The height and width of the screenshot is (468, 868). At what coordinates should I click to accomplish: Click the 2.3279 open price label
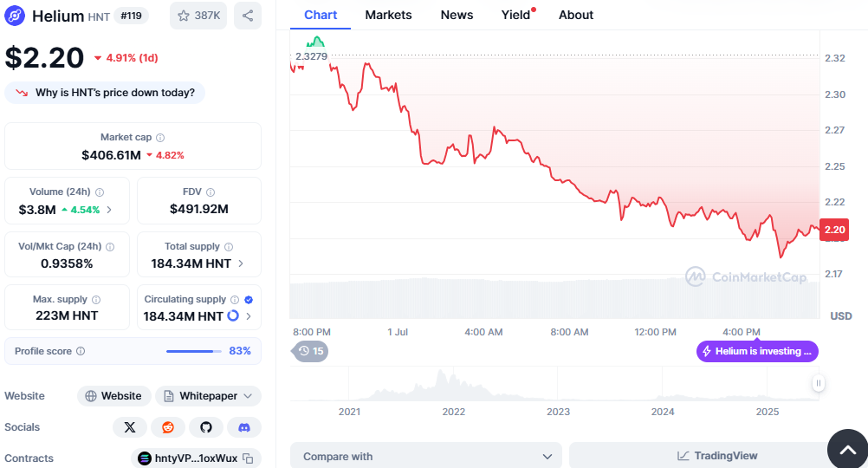(311, 56)
